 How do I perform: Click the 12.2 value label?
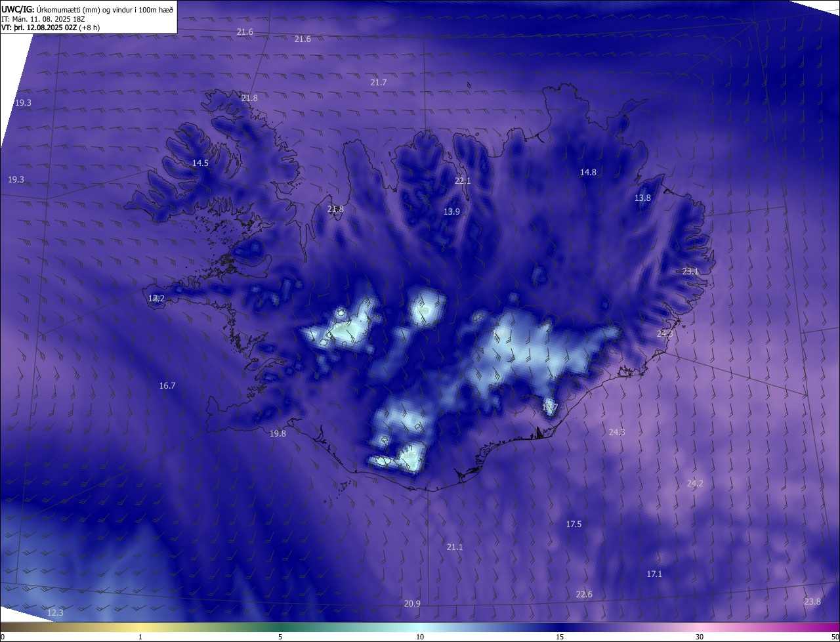click(x=156, y=299)
